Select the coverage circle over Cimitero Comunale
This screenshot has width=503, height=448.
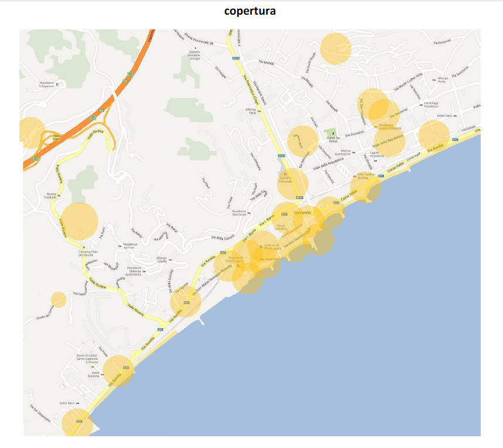point(292,184)
